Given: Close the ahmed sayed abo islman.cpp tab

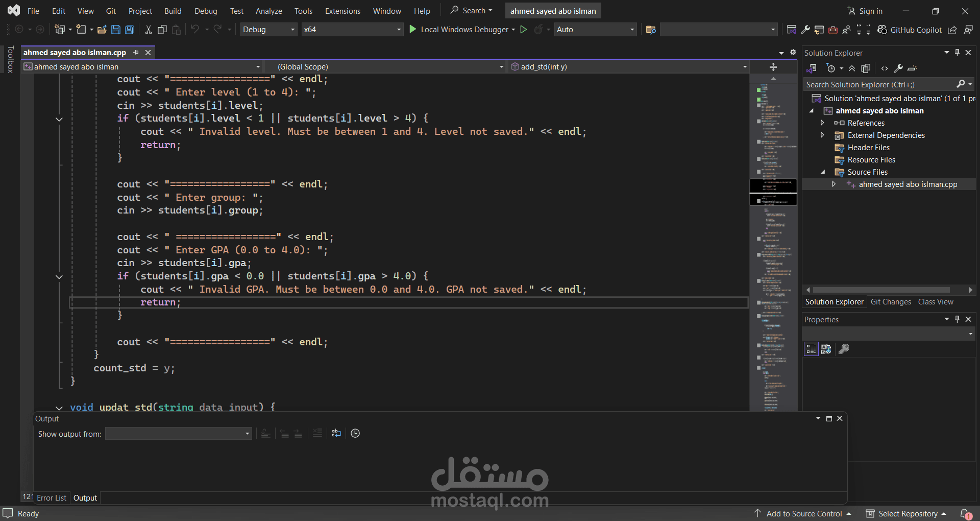Looking at the screenshot, I should (148, 53).
